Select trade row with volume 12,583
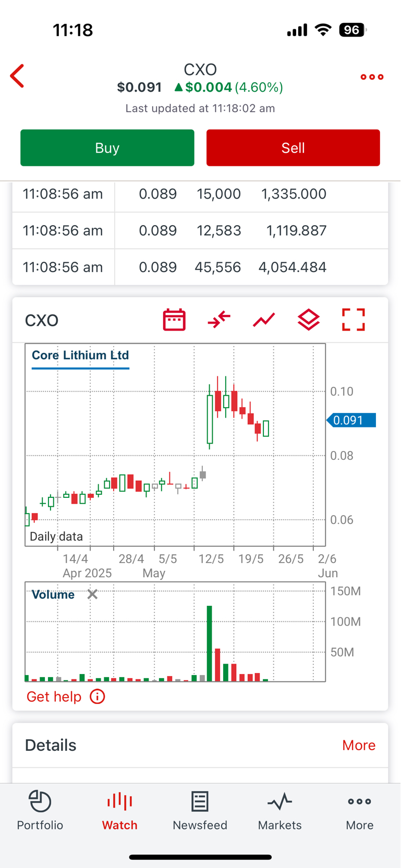The height and width of the screenshot is (868, 401). tap(200, 230)
